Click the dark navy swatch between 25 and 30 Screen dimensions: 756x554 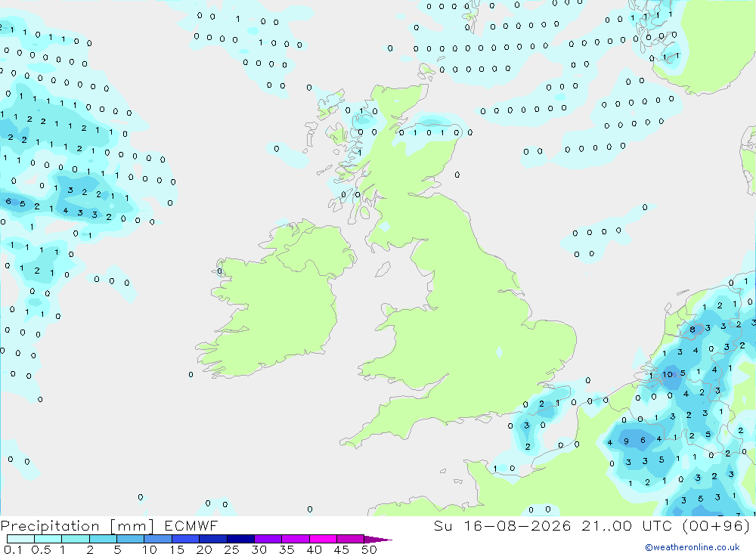point(240,539)
